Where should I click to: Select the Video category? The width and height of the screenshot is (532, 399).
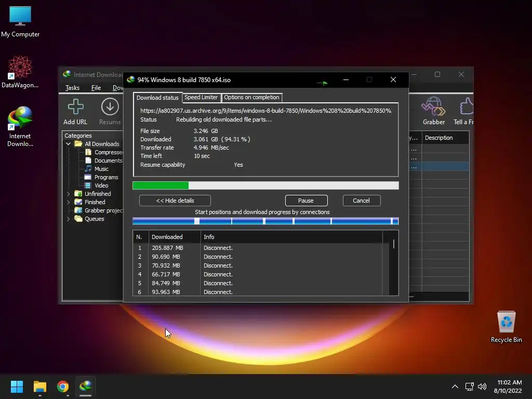96,185
